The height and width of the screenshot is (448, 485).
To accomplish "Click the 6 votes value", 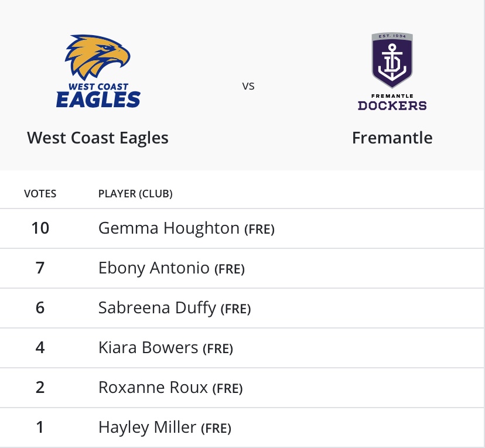I will 40,307.
